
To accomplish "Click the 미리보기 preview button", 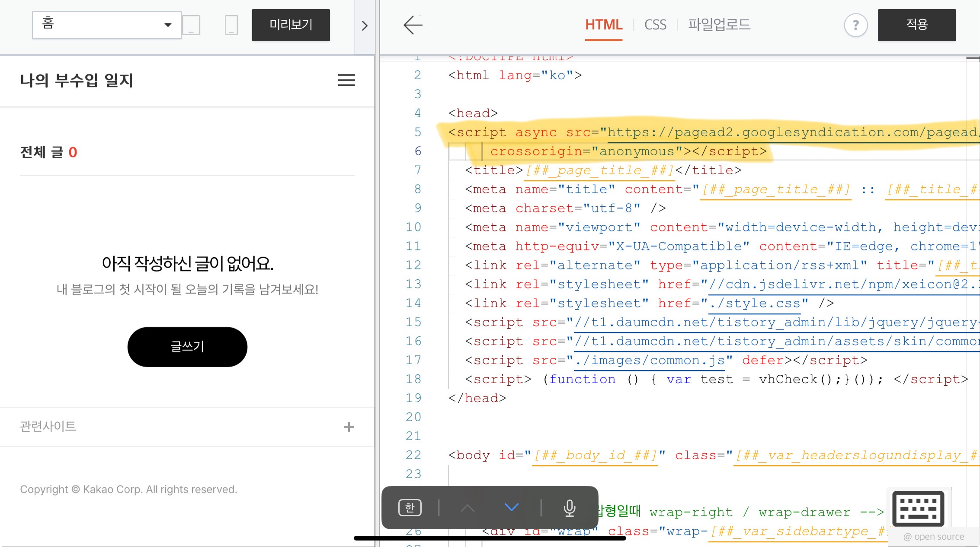I will coord(291,25).
